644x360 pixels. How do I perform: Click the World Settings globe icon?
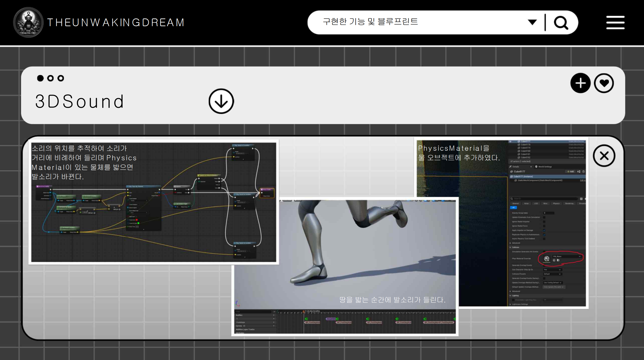(x=536, y=167)
